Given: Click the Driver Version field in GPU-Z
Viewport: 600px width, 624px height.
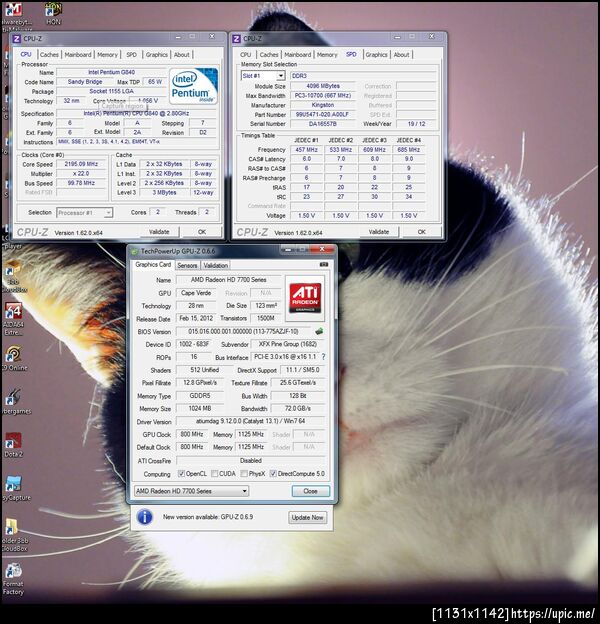Looking at the screenshot, I should click(251, 421).
